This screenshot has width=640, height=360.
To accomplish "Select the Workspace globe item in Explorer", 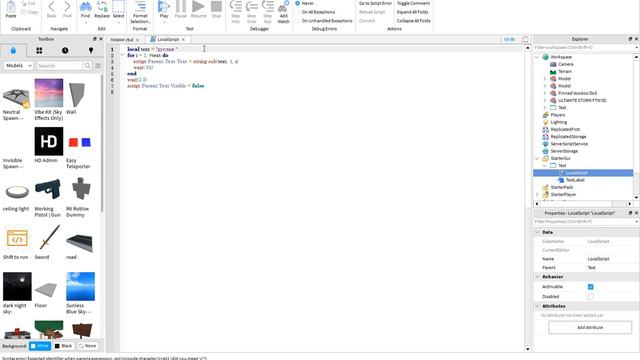I will [557, 57].
